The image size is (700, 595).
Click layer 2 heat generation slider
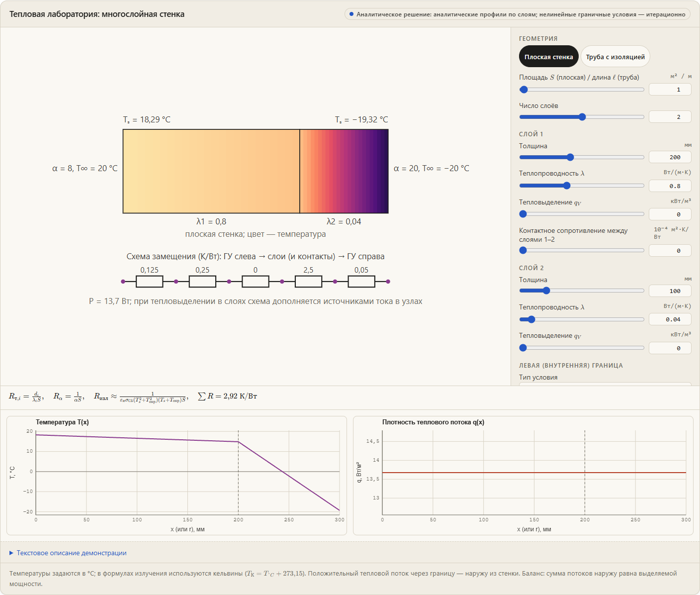tap(582, 348)
